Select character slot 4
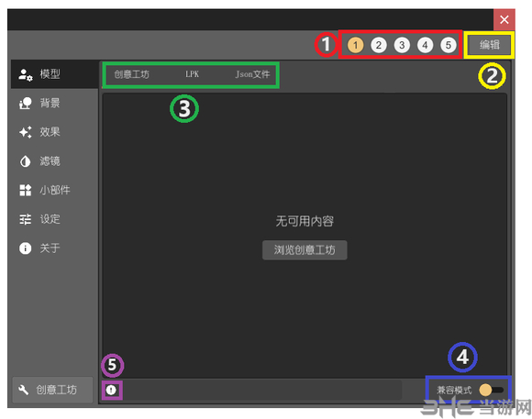This screenshot has width=532, height=419. point(425,45)
